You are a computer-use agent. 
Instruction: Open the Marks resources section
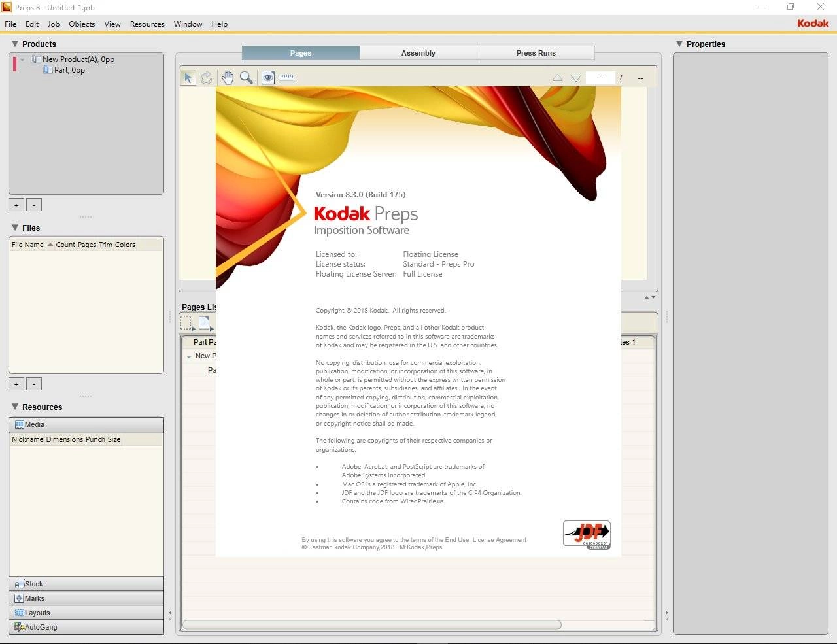86,598
